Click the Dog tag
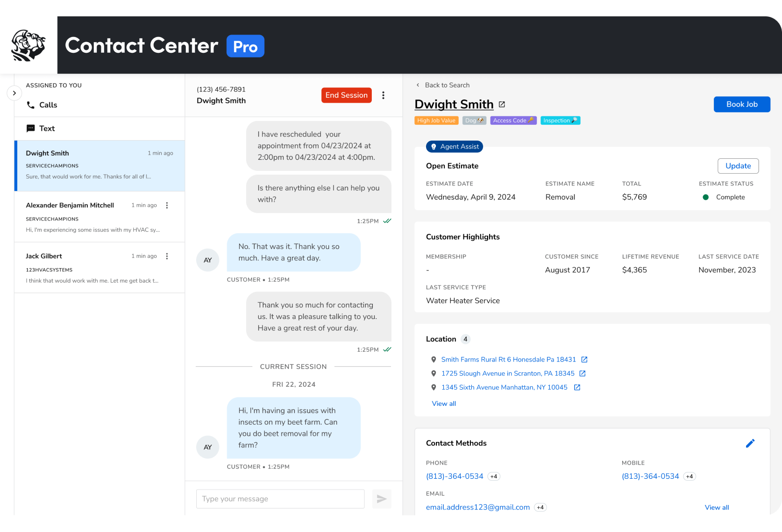Viewport: 782px width, 532px height. pos(475,121)
